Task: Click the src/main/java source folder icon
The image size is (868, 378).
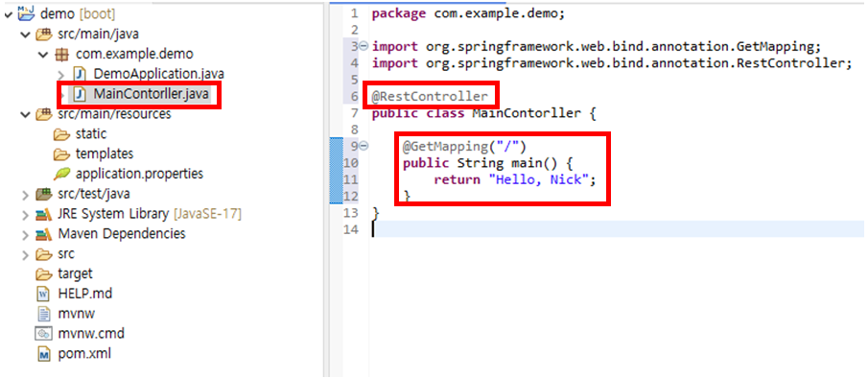Action: [43, 35]
